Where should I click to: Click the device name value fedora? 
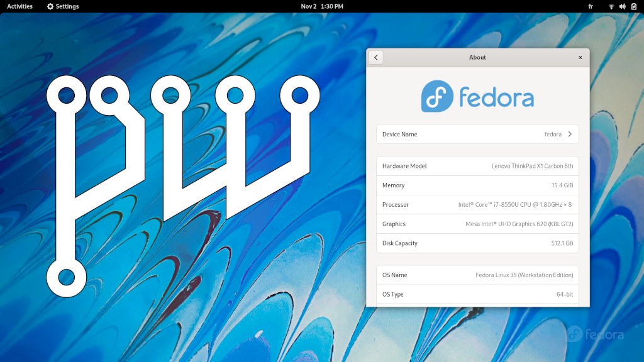pyautogui.click(x=553, y=134)
